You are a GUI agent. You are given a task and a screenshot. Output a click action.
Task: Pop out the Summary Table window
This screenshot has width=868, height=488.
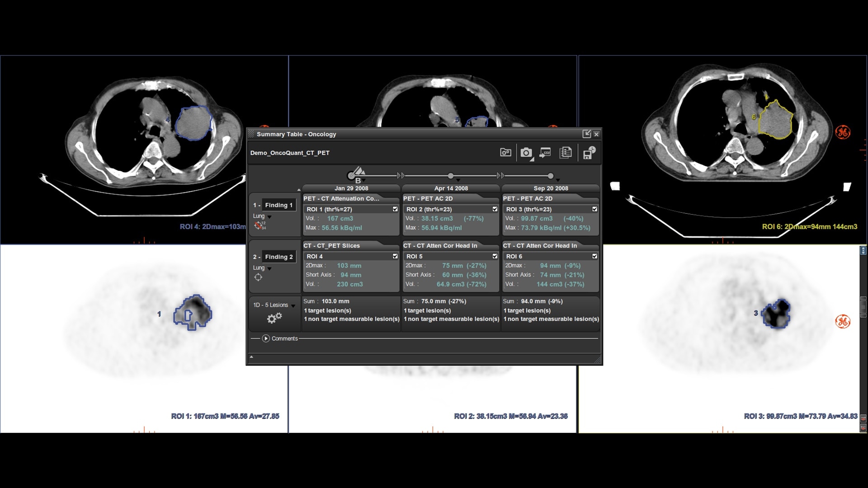pyautogui.click(x=586, y=134)
